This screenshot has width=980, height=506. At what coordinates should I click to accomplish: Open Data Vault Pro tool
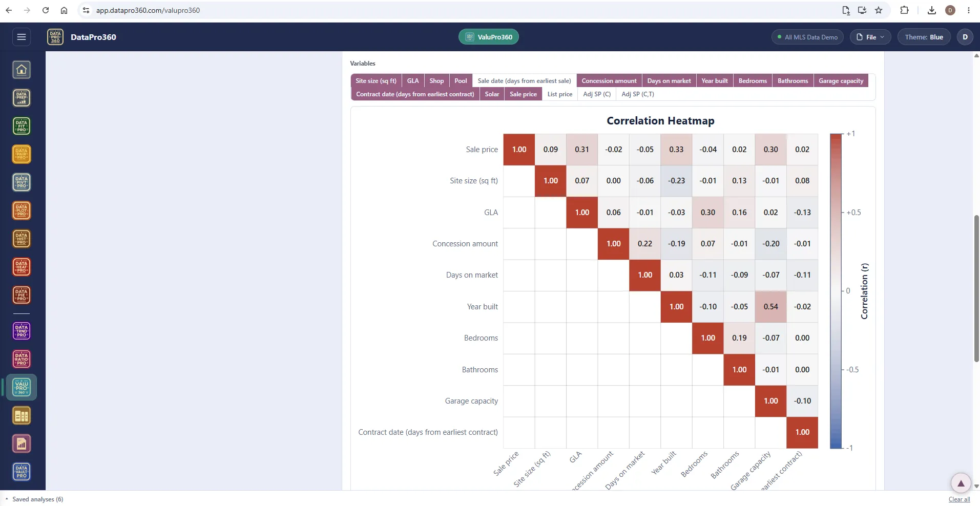[x=22, y=472]
